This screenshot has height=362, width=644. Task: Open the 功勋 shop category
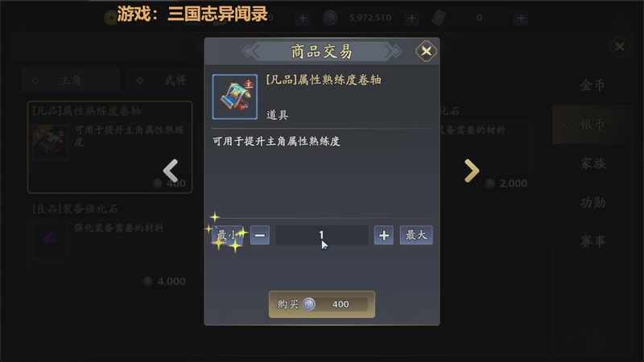[592, 203]
